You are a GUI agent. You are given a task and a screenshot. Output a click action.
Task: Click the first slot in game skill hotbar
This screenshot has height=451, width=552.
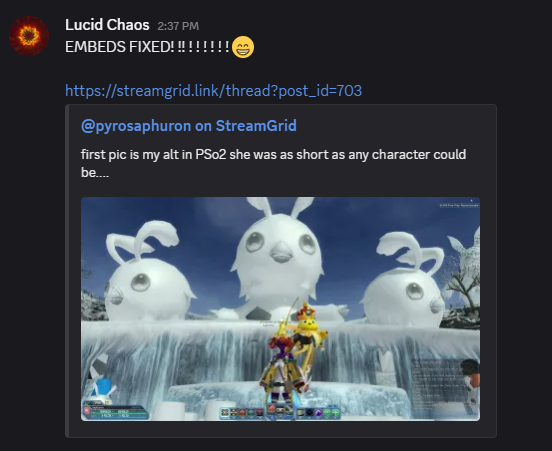[225, 412]
